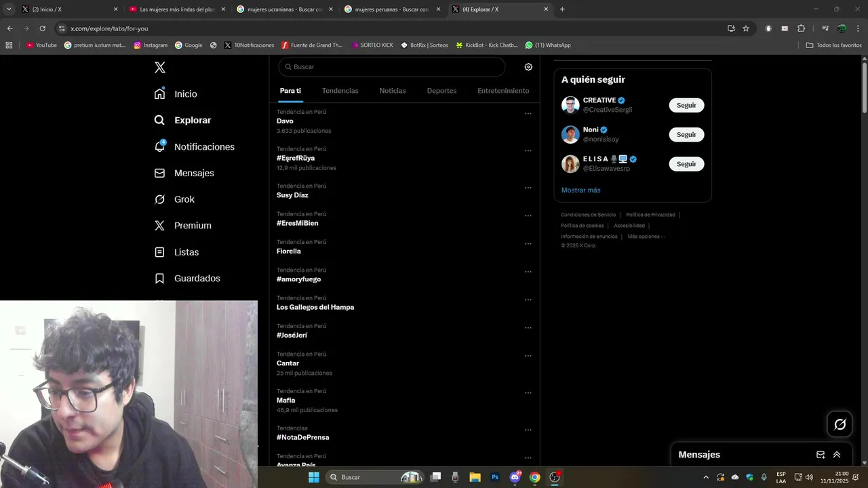This screenshot has width=868, height=488.
Task: Open more options for Mafia trend
Action: coord(528,393)
